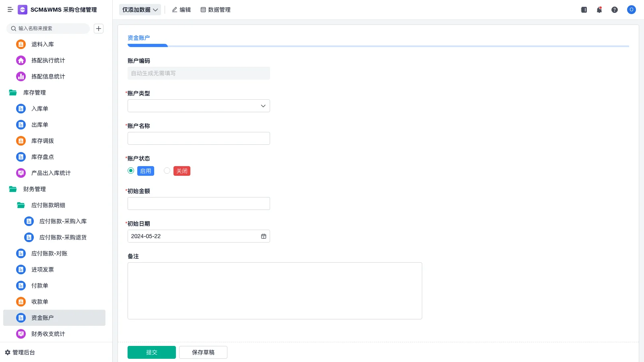Submit the form with 提交 button
Viewport: 644px width, 362px height.
tap(152, 352)
